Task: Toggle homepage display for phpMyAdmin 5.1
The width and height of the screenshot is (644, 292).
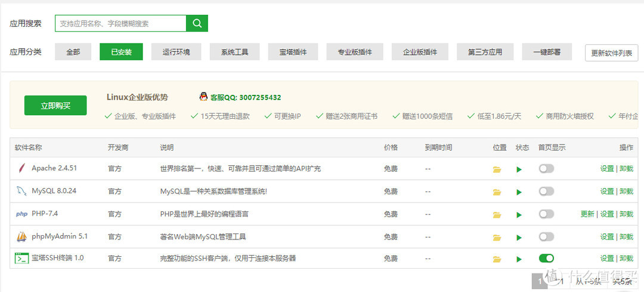Action: [x=546, y=236]
